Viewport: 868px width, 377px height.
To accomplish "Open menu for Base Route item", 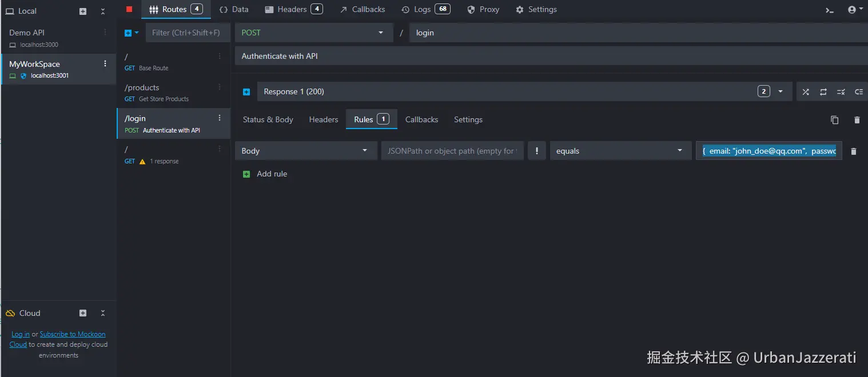I will [220, 56].
